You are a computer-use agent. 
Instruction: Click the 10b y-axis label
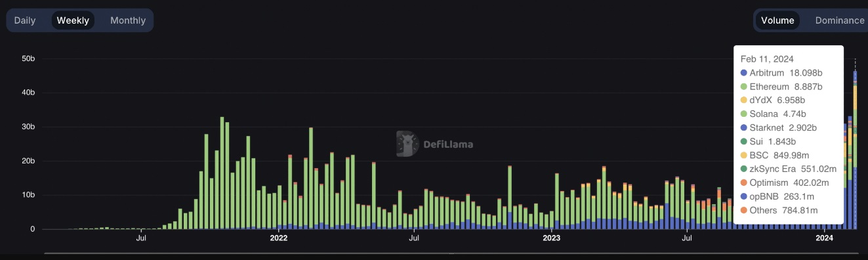click(x=28, y=195)
